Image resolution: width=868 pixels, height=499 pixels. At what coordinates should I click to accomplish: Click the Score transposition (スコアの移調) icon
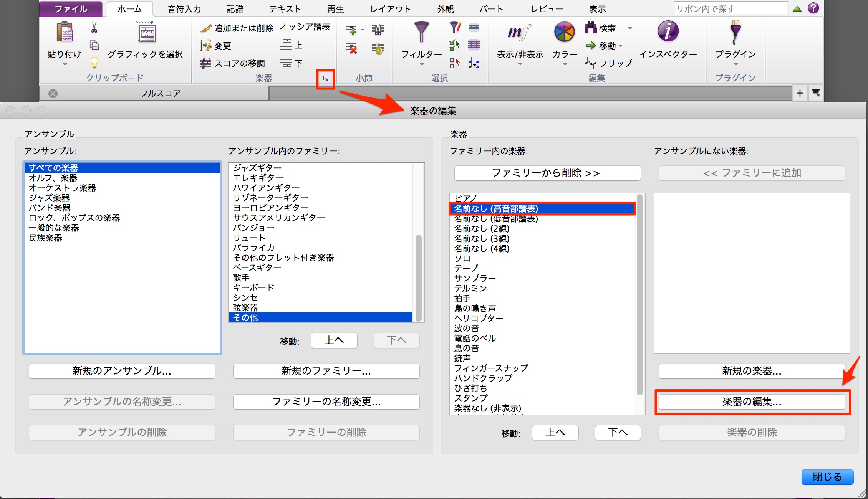(x=206, y=63)
